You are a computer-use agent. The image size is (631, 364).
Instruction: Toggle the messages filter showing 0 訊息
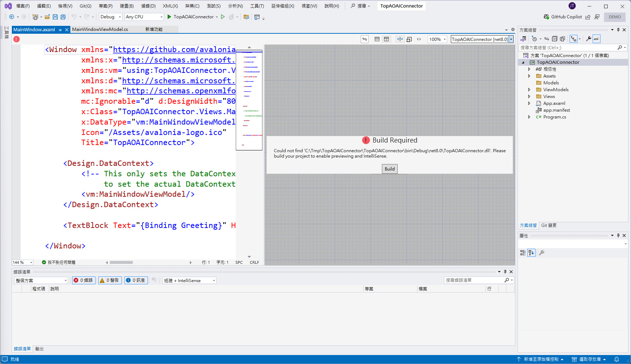136,280
